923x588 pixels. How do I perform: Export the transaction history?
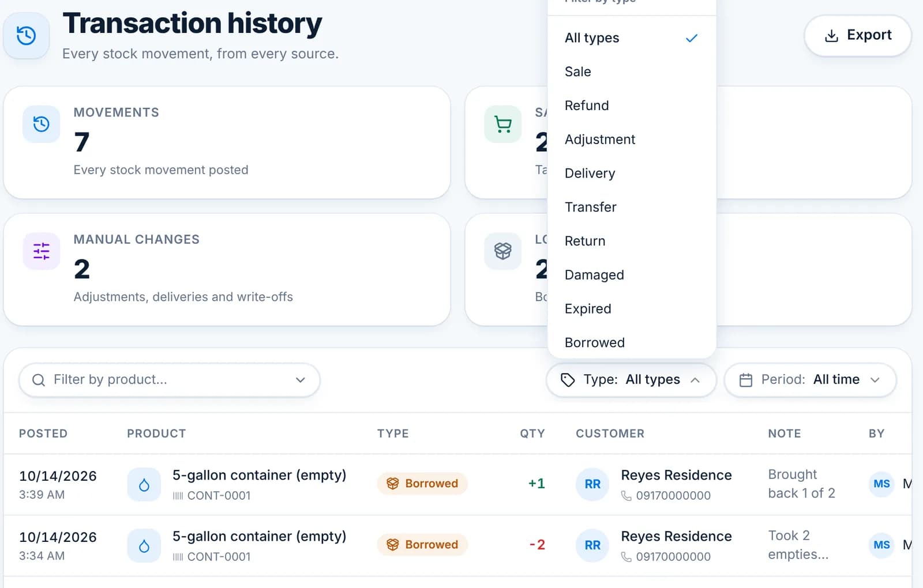858,36
